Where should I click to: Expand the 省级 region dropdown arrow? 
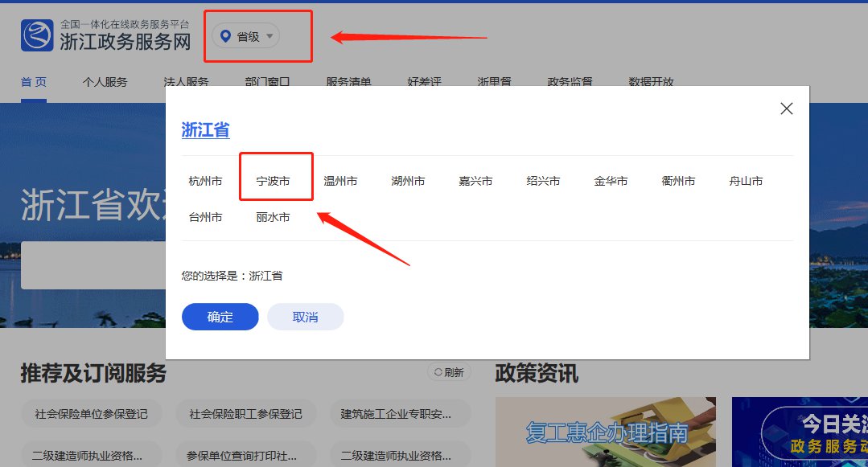(269, 35)
